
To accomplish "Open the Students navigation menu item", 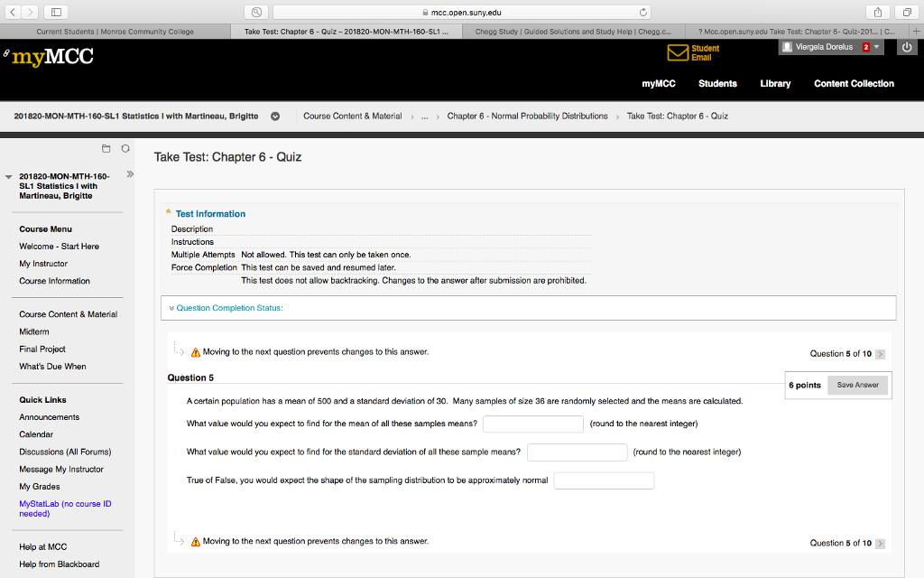I will (x=717, y=84).
